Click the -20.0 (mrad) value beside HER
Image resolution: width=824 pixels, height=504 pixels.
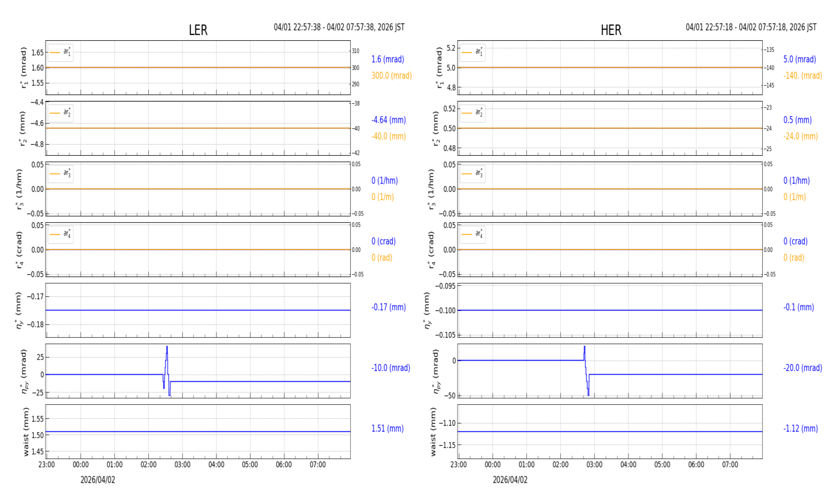[802, 367]
